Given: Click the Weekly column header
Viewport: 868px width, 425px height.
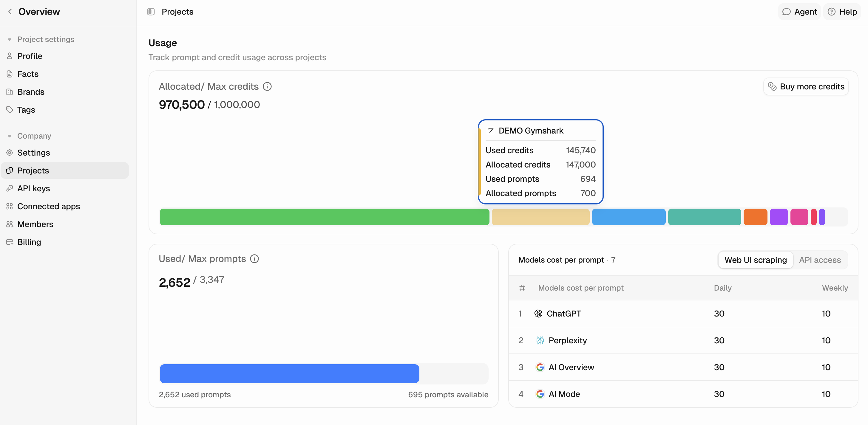Looking at the screenshot, I should [835, 288].
